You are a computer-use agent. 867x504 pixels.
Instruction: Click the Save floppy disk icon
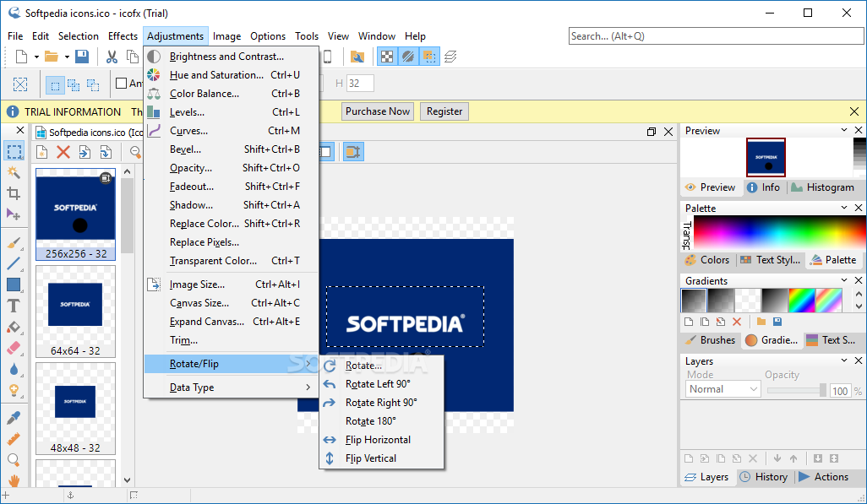tap(82, 57)
